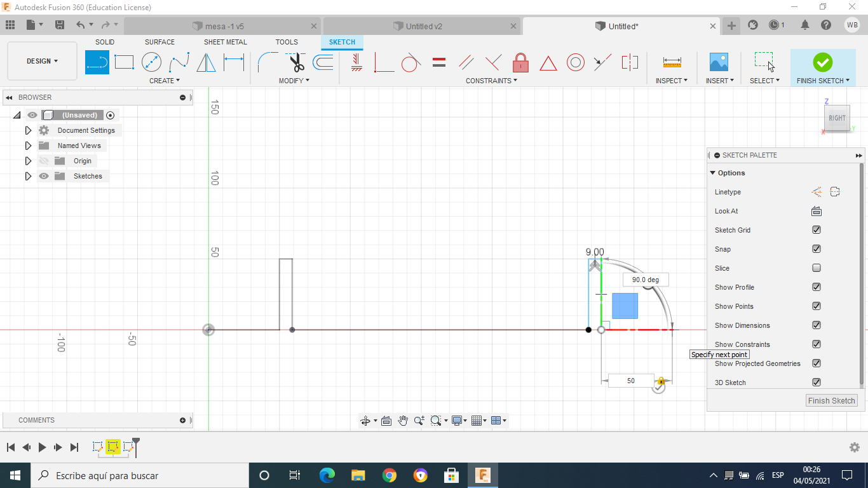Click the green Finish Sketch checkmark
Image resolution: width=868 pixels, height=488 pixels.
pos(823,62)
